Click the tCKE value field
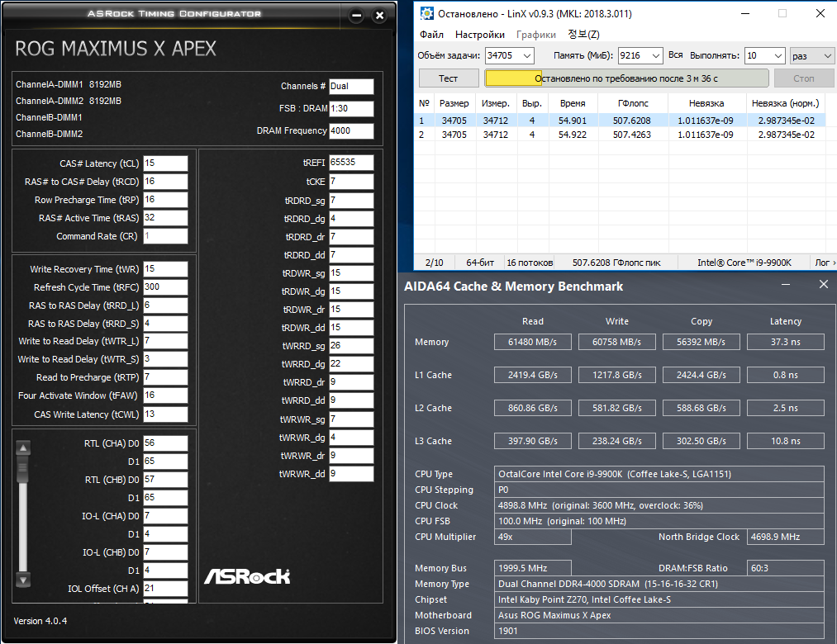 click(x=351, y=182)
